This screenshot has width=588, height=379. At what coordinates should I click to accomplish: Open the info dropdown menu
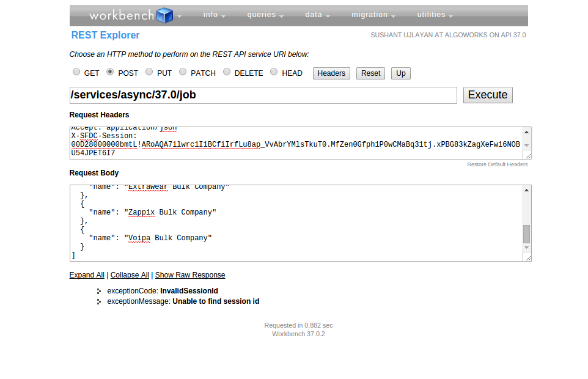tap(214, 15)
